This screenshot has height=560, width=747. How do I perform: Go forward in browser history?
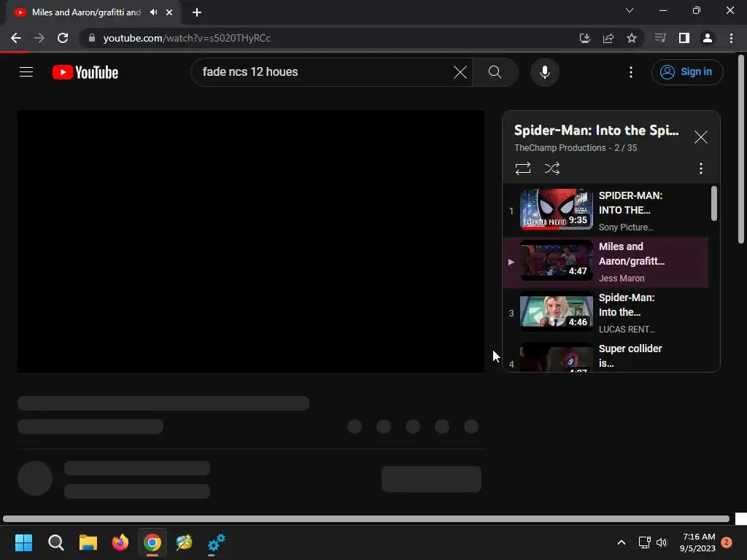39,38
